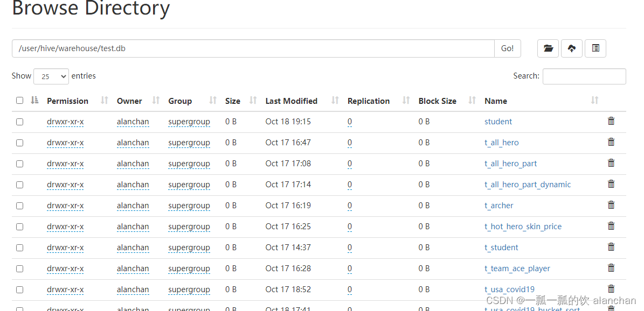644x311 pixels.
Task: Click the create new directory folder icon
Action: (548, 48)
